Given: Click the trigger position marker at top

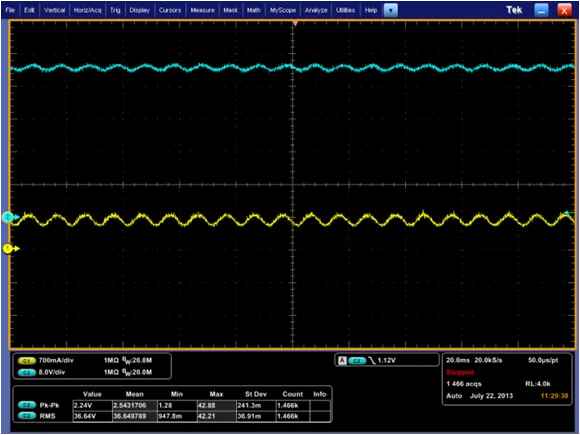Looking at the screenshot, I should (295, 23).
